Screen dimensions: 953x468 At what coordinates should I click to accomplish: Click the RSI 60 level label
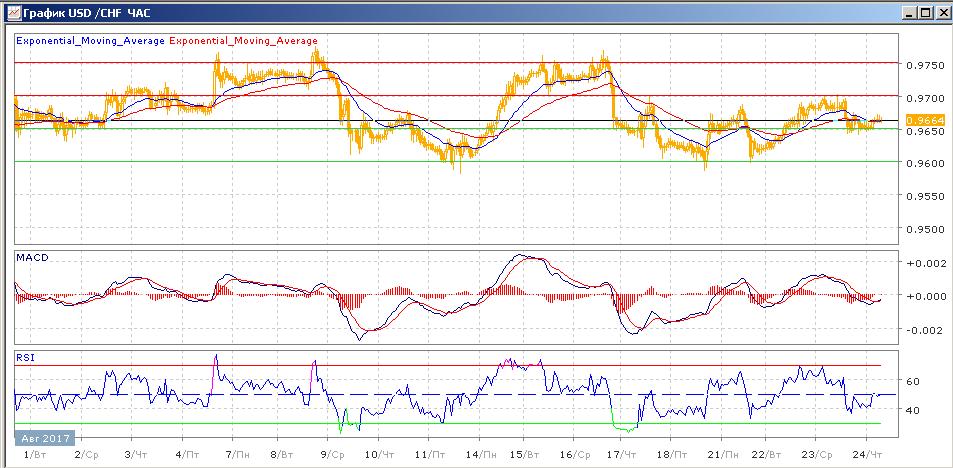pyautogui.click(x=912, y=382)
